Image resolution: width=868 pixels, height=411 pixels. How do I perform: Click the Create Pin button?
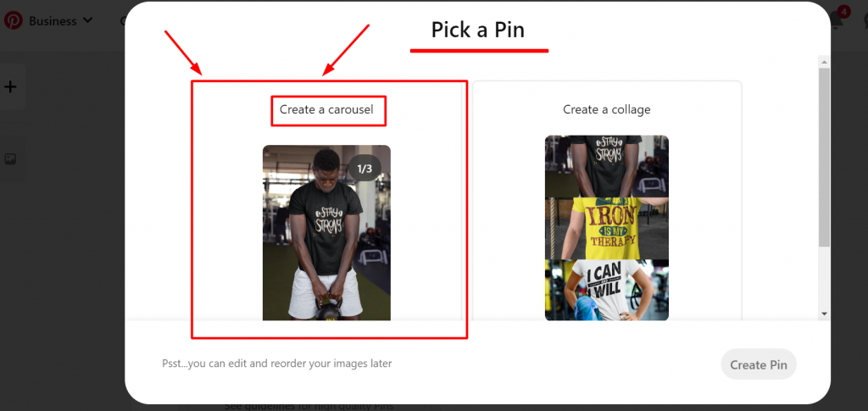759,364
